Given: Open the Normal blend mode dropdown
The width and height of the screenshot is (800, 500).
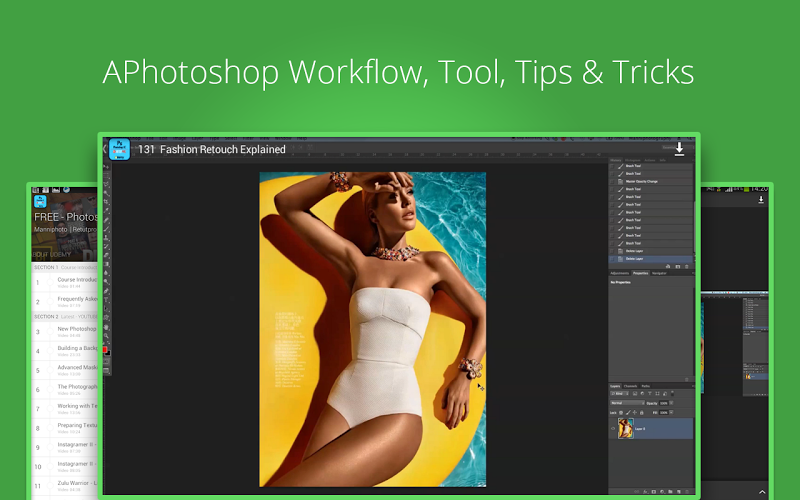Looking at the screenshot, I should tap(627, 403).
